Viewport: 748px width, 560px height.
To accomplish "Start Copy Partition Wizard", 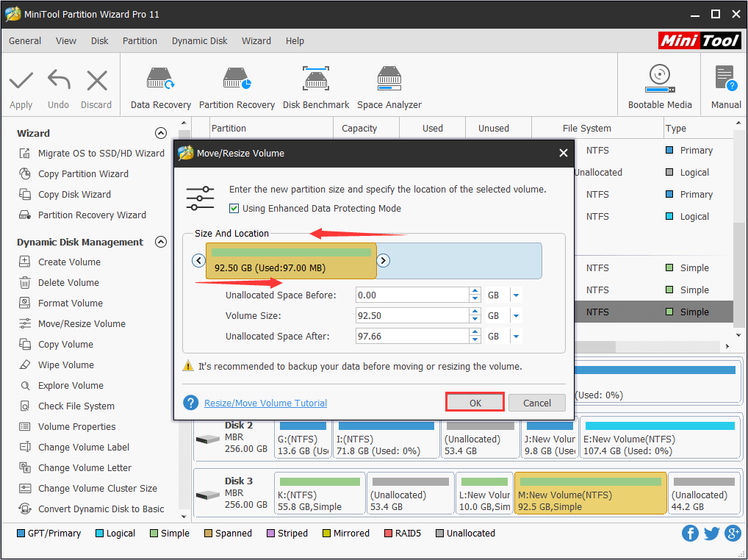I will coord(73,173).
